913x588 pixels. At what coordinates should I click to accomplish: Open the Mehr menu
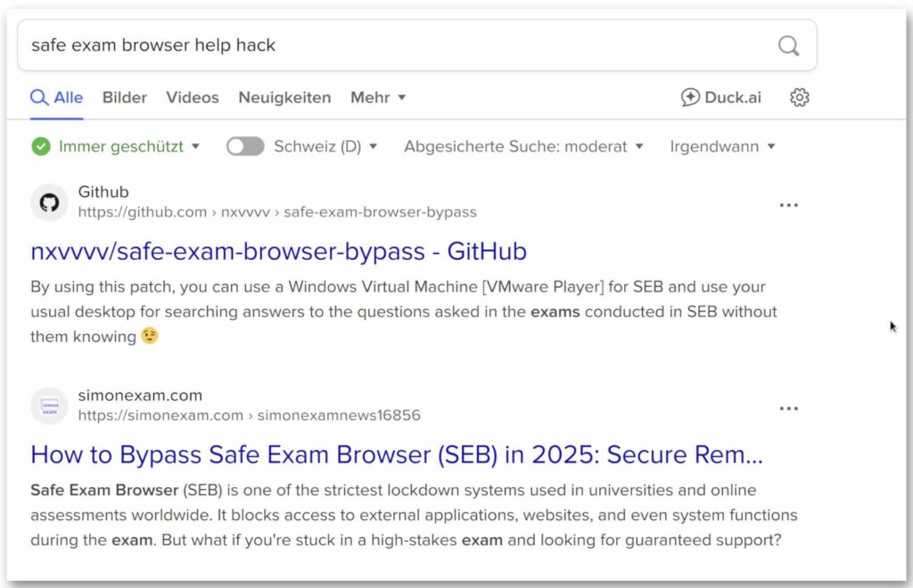coord(378,97)
